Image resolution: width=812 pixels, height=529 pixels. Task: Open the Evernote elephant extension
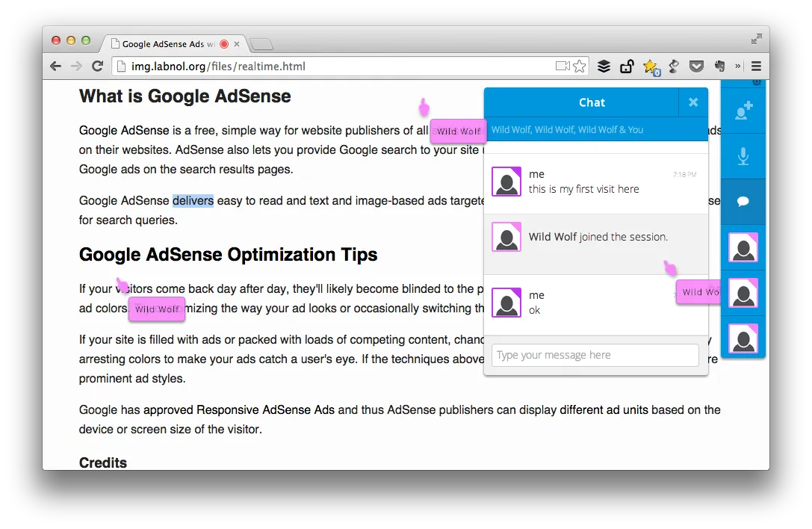[719, 66]
